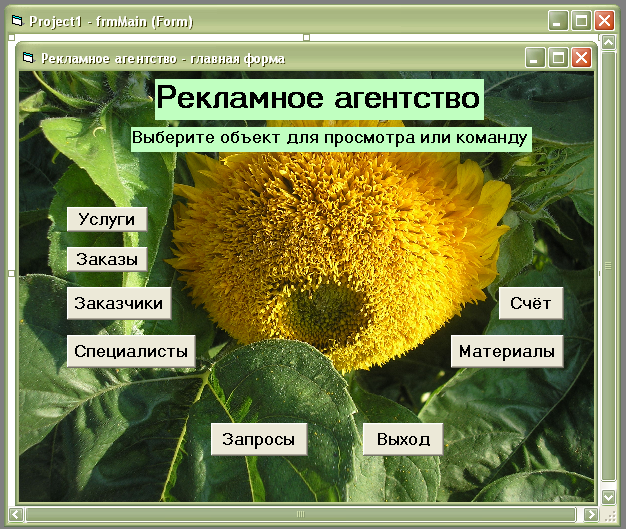626x529 pixels.
Task: Maximize the Project1 frmMain designer window
Action: tap(581, 20)
